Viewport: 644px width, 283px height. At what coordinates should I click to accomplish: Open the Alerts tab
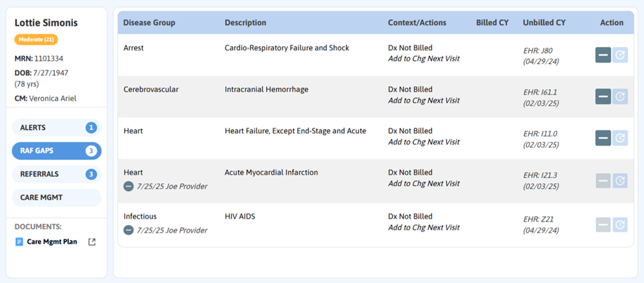point(56,128)
